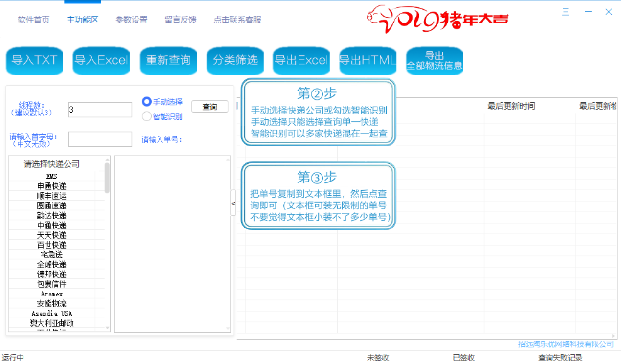Viewport: 621px width, 364px height.
Task: Select Asendia USA in the courier list
Action: click(52, 313)
